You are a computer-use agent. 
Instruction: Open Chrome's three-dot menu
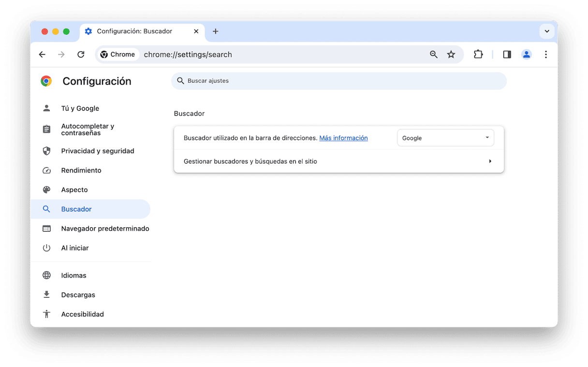pos(546,55)
